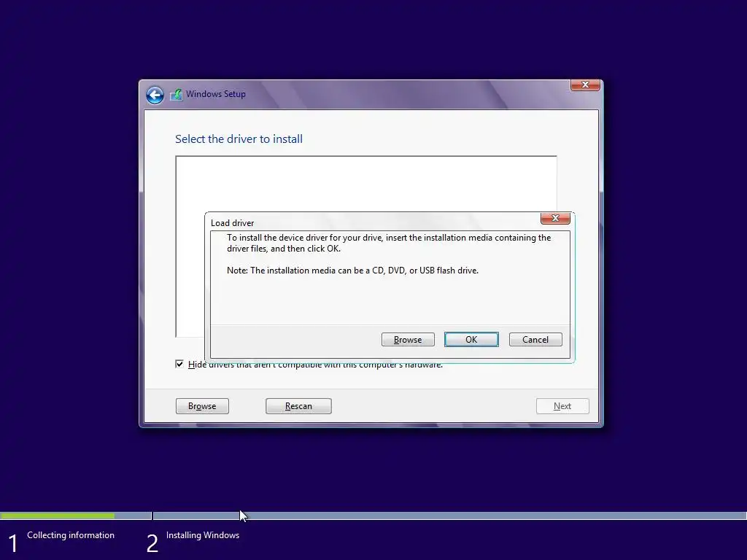
Task: Click the Windows Setup title bar icon
Action: click(177, 94)
